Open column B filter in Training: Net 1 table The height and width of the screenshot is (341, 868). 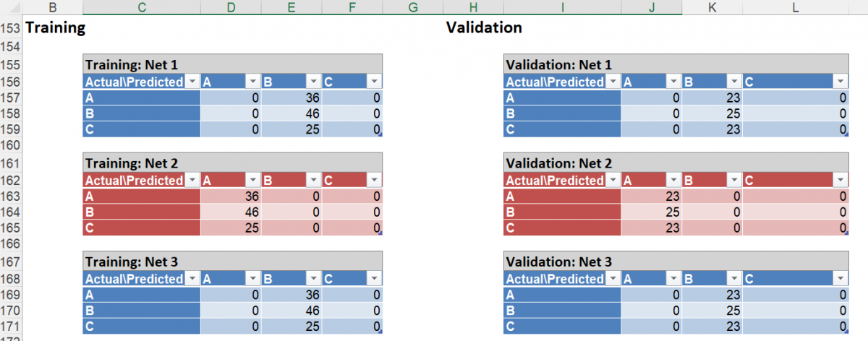coord(312,82)
